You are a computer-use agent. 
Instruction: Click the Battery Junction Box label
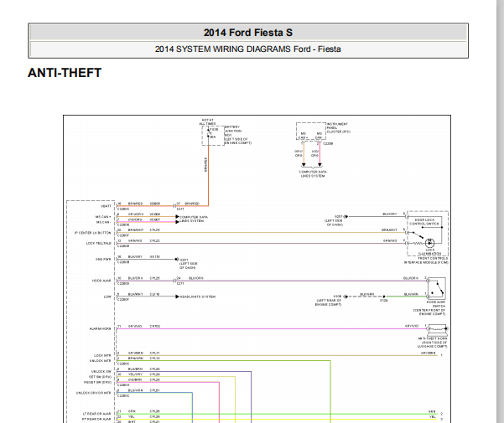(x=237, y=135)
